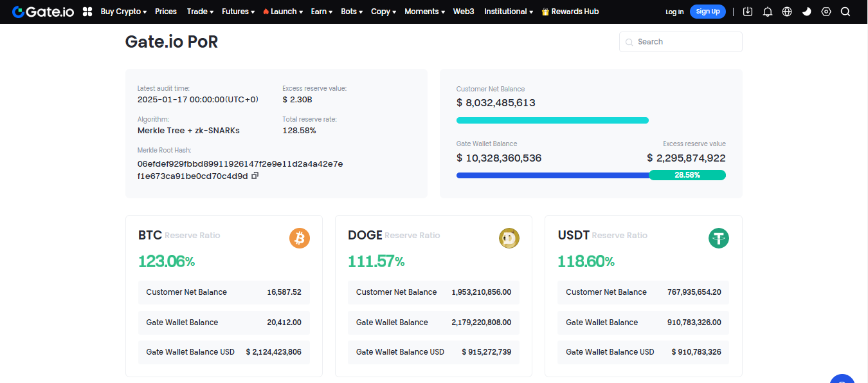Click DOGE Gate Wallet Balance 2,179,220,808.00
Screen dimensions: 868x383
[x=482, y=322]
